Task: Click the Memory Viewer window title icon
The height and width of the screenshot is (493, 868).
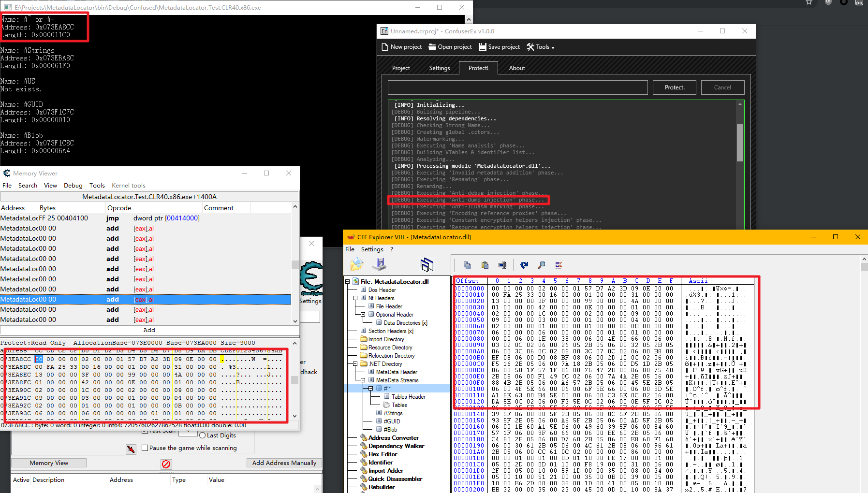Action: click(x=6, y=173)
